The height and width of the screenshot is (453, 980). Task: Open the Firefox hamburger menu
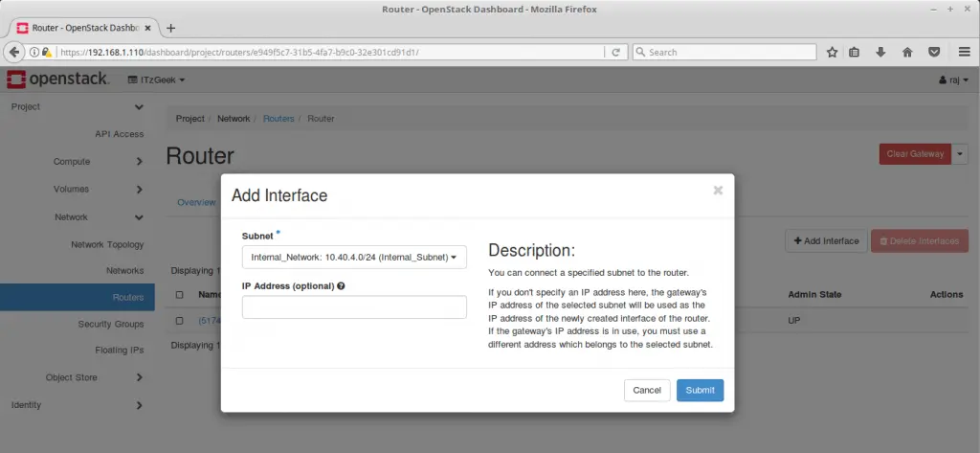(x=965, y=53)
